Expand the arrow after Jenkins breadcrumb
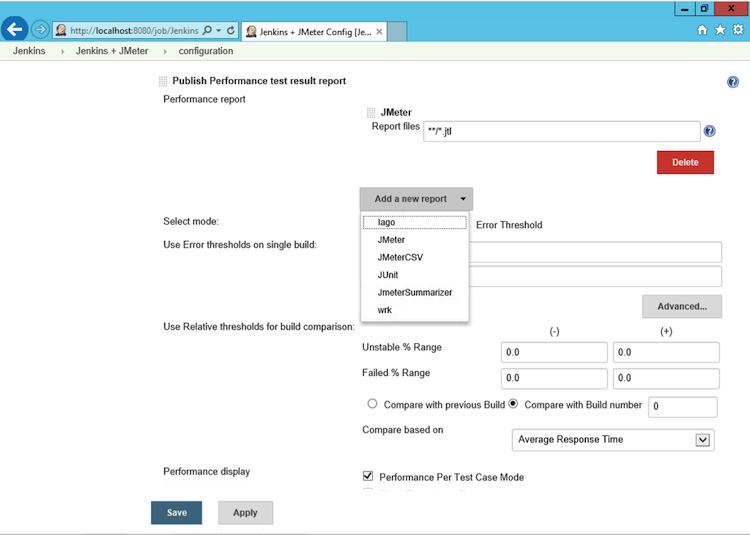Image resolution: width=750 pixels, height=535 pixels. coord(62,51)
